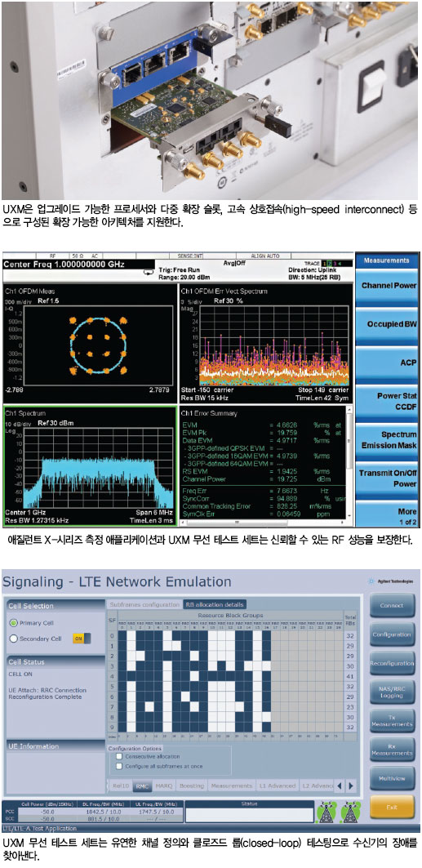Image resolution: width=422 pixels, height=868 pixels.
Task: Enable the Consecutive allocation checkbox
Action: (x=118, y=756)
